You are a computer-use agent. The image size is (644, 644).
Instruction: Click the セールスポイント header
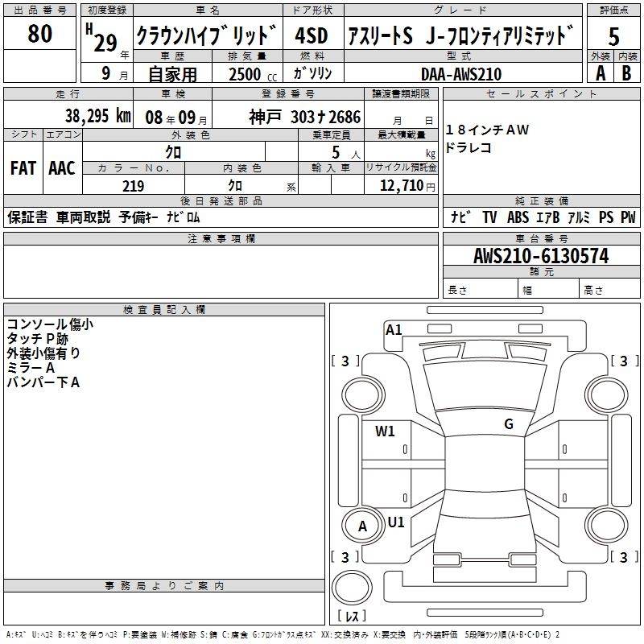(x=541, y=93)
